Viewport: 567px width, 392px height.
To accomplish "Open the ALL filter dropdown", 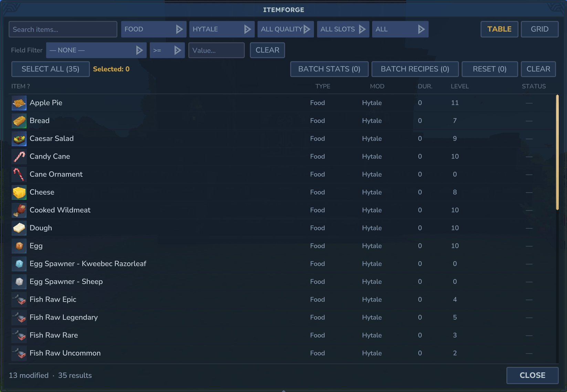I will [x=400, y=29].
